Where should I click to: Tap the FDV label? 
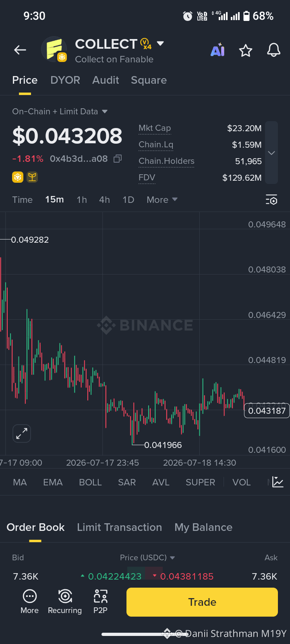(x=147, y=178)
